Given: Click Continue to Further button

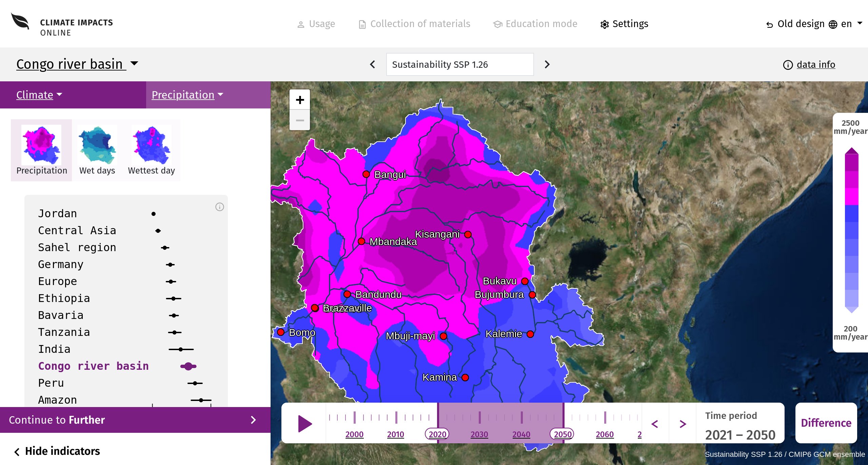Looking at the screenshot, I should pos(135,420).
